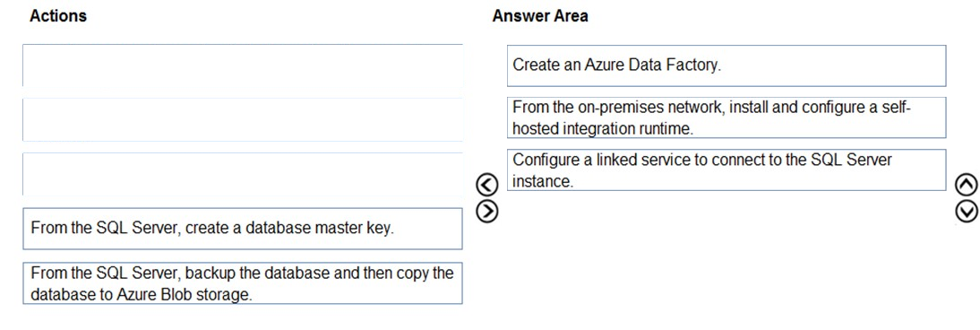This screenshot has height=330, width=980.
Task: Move selected answer down with down arrow
Action: [967, 212]
